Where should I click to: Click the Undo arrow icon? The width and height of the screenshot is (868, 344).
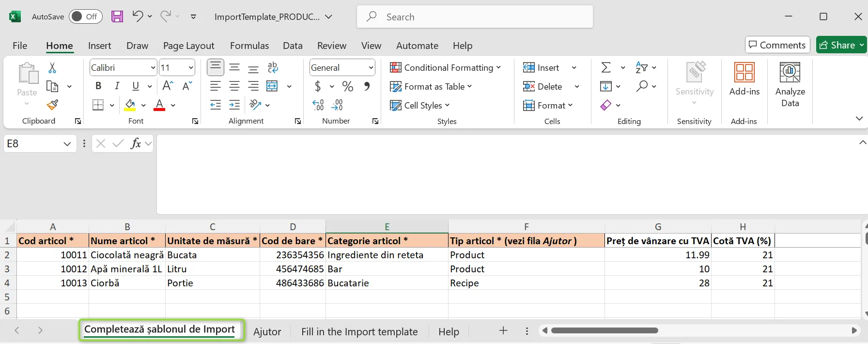coord(138,16)
